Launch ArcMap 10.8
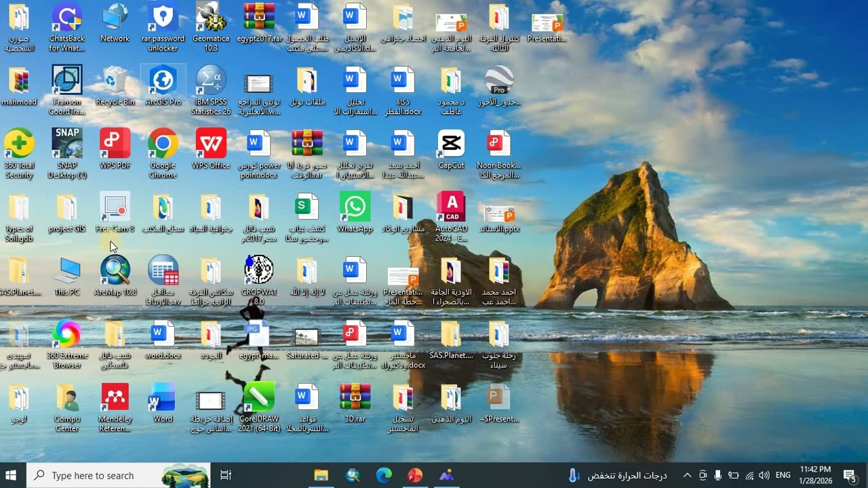 tap(115, 276)
